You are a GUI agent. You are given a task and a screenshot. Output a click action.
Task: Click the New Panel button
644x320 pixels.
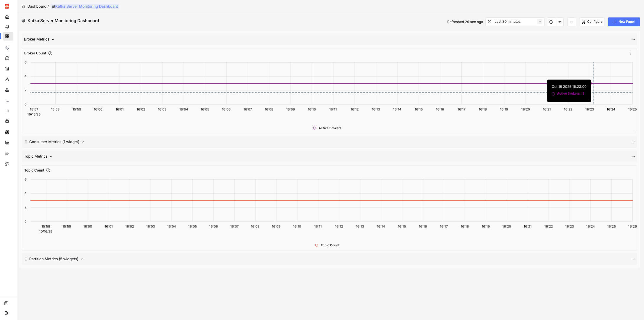pos(624,22)
